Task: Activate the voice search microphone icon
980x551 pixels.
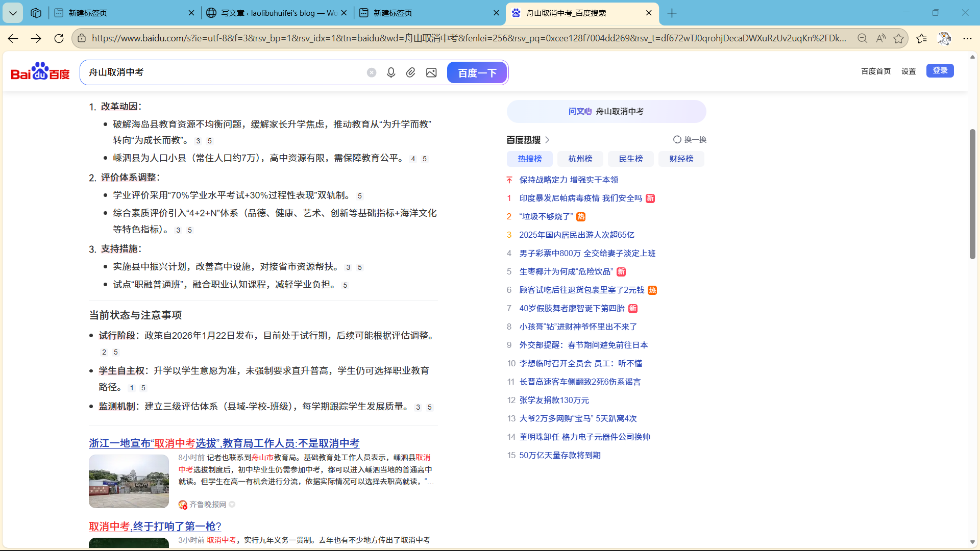Action: click(391, 72)
